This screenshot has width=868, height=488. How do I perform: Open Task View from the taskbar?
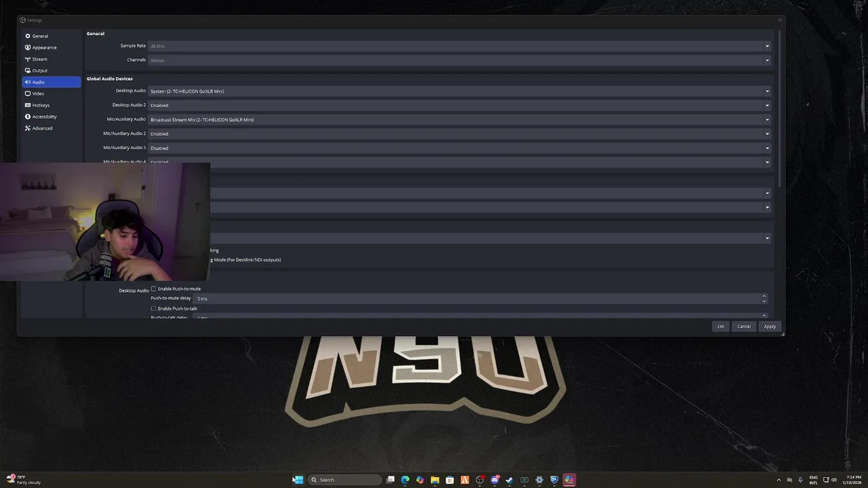tap(391, 480)
